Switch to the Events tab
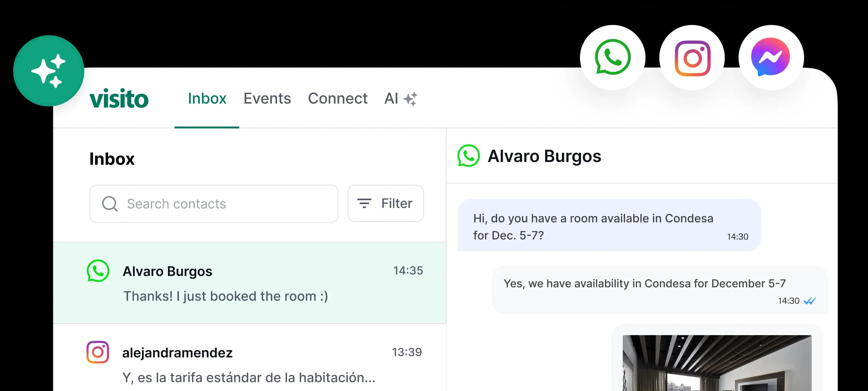This screenshot has height=391, width=868. (267, 99)
